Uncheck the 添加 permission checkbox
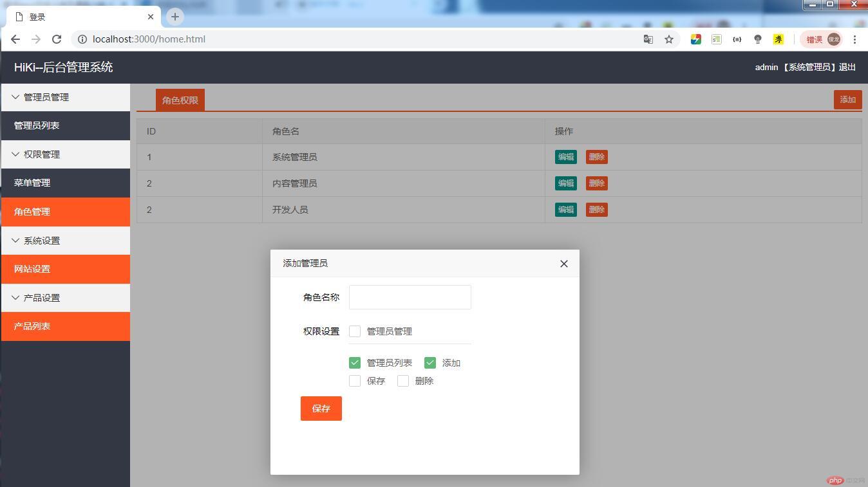The height and width of the screenshot is (487, 868). click(430, 363)
